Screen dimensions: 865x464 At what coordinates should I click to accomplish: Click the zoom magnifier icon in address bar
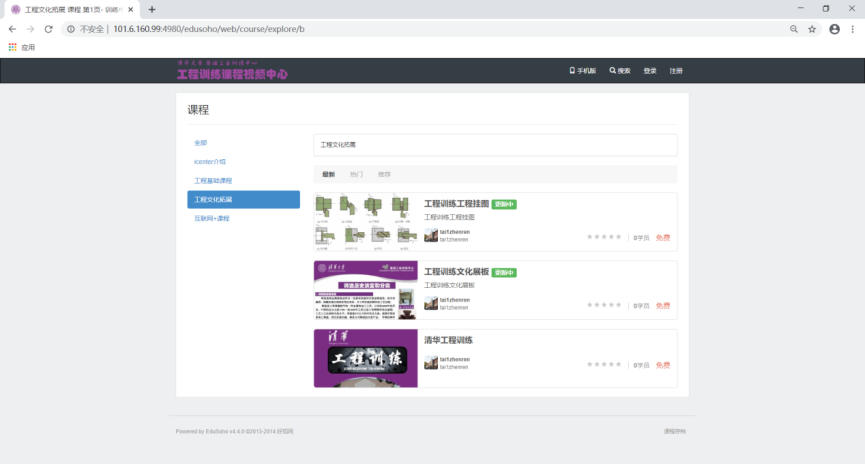click(794, 29)
